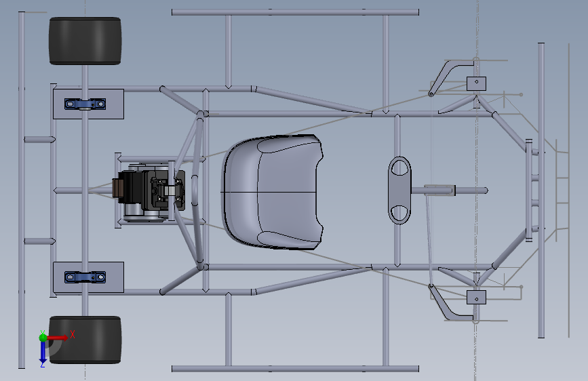Image resolution: width=588 pixels, height=381 pixels.
Task: Select the upper blue axle bearing bracket
Action: point(85,104)
